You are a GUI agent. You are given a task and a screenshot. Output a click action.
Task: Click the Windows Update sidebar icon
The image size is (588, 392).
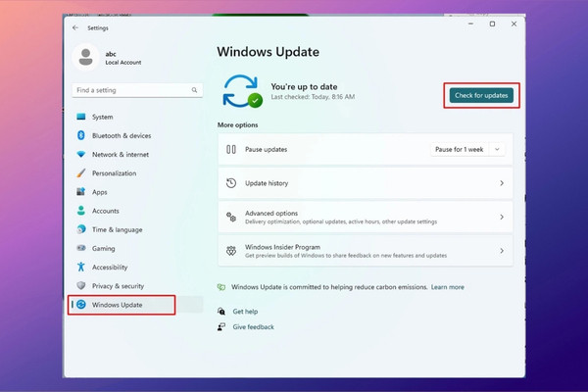coord(81,305)
